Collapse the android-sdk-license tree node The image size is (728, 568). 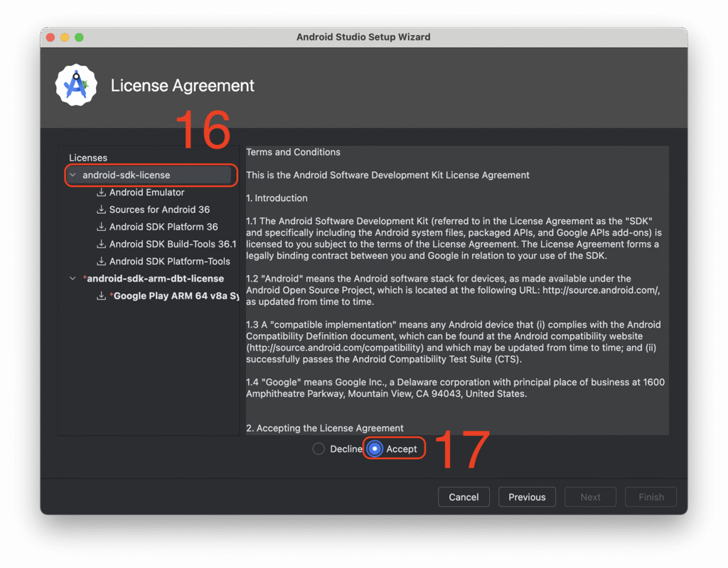click(x=73, y=175)
